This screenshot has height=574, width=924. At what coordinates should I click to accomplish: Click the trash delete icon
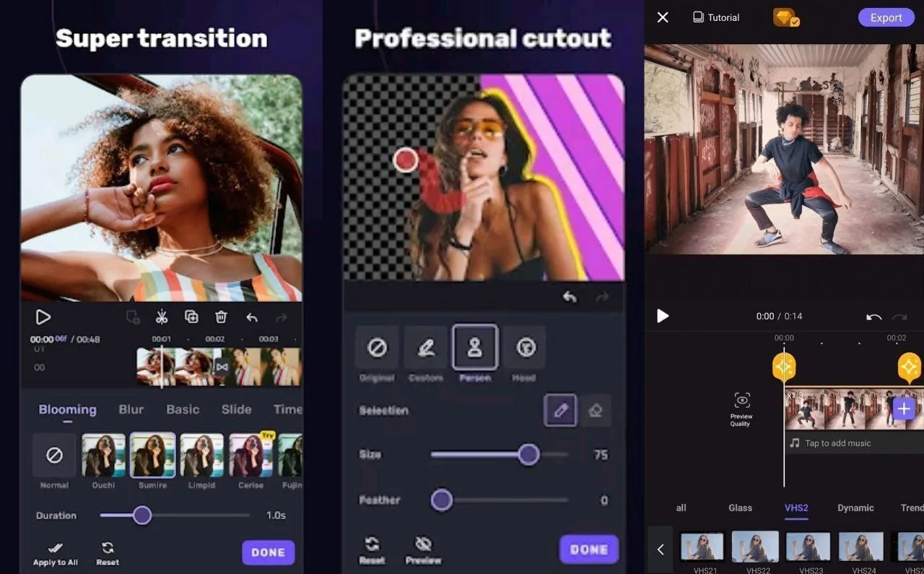click(222, 317)
